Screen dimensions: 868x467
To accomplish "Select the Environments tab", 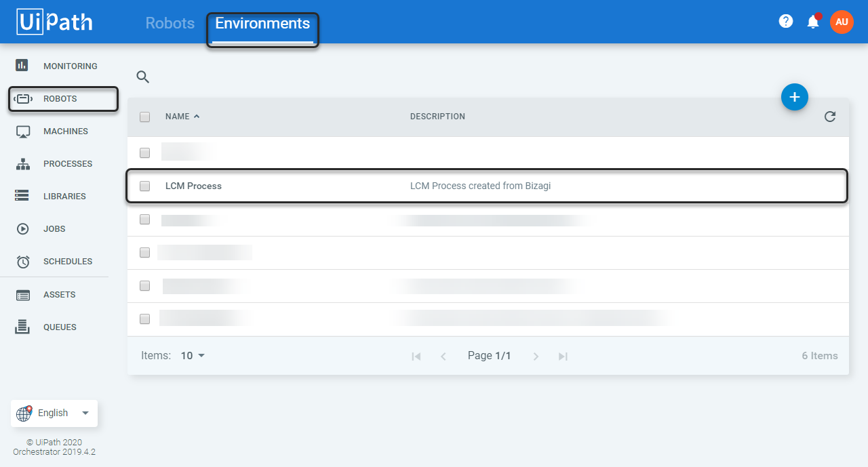I will 262,23.
